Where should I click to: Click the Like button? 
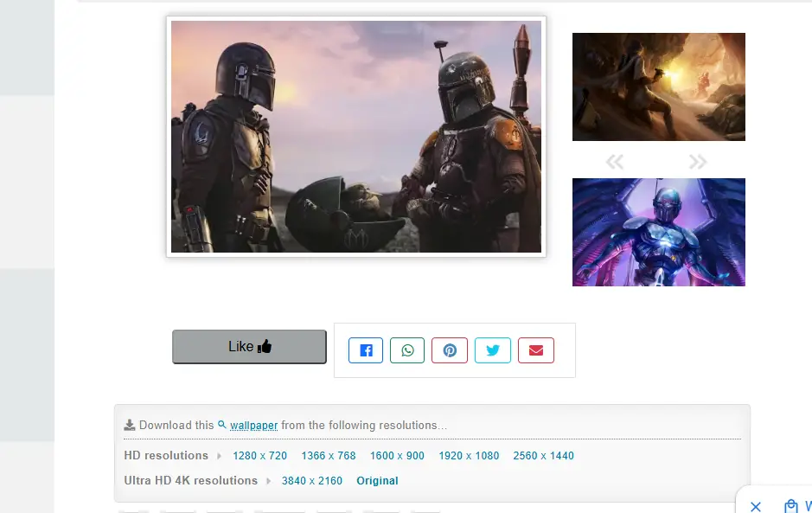click(249, 347)
